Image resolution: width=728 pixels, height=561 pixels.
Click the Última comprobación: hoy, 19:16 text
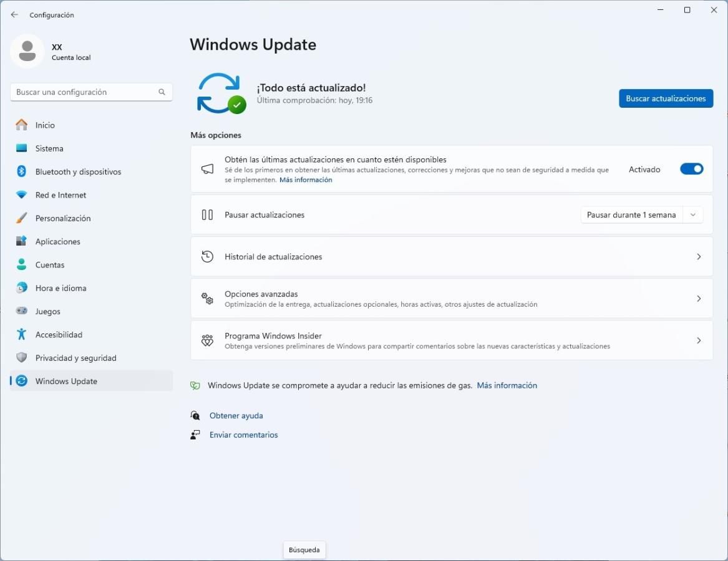click(x=314, y=100)
